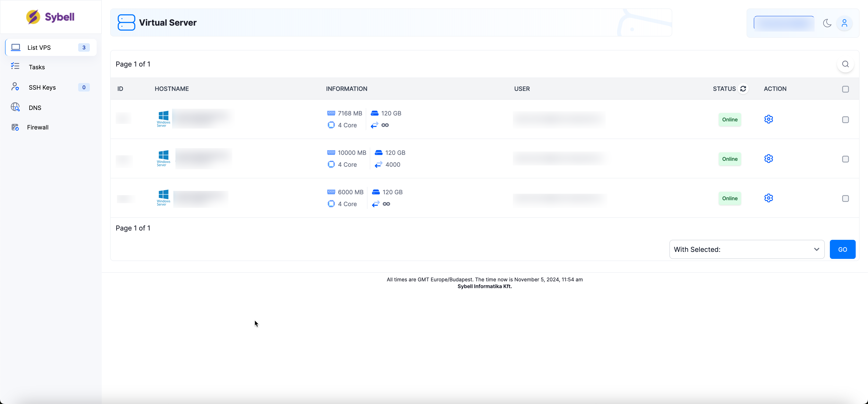Open settings gear for 6000 MB server
Viewport: 868px width, 404px height.
click(768, 198)
